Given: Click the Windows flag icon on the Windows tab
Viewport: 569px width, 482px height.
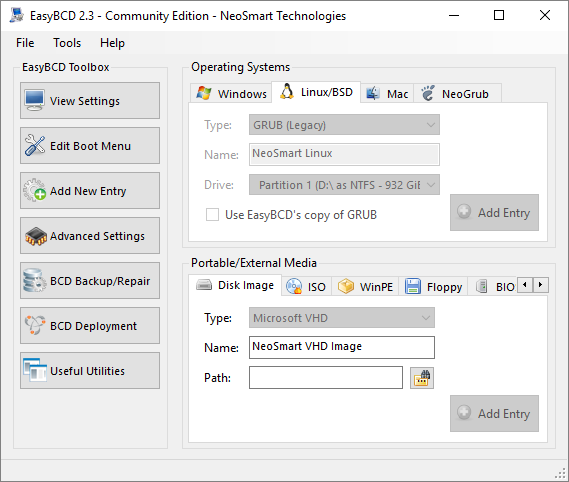Looking at the screenshot, I should click(x=204, y=93).
